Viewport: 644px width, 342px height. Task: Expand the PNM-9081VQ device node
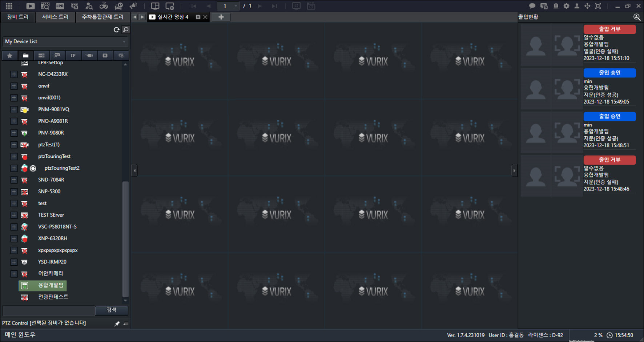[x=14, y=109]
